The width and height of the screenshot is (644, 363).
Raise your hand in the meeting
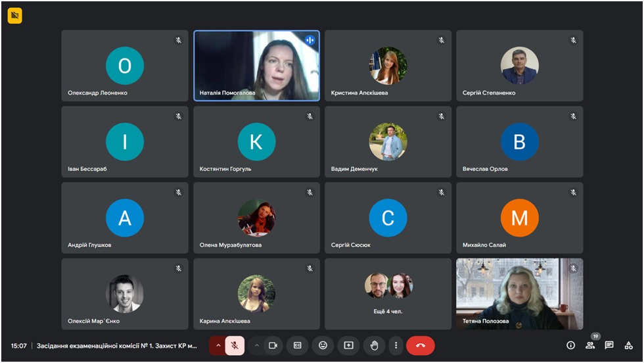point(374,345)
